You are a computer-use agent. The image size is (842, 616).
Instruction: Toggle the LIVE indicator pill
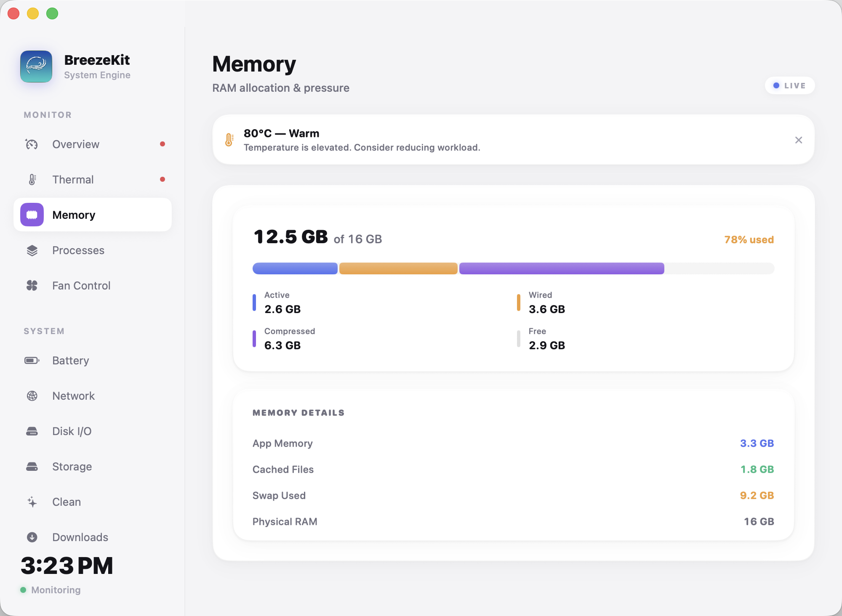pos(789,86)
